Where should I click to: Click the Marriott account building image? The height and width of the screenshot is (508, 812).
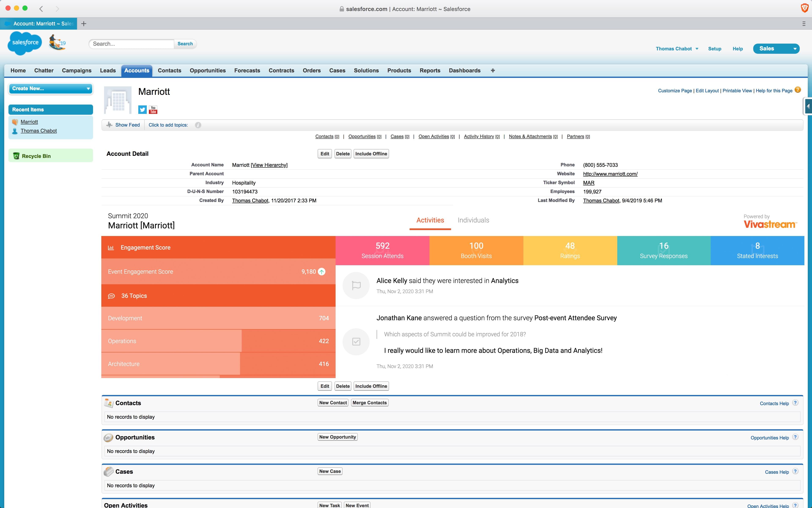pyautogui.click(x=118, y=100)
